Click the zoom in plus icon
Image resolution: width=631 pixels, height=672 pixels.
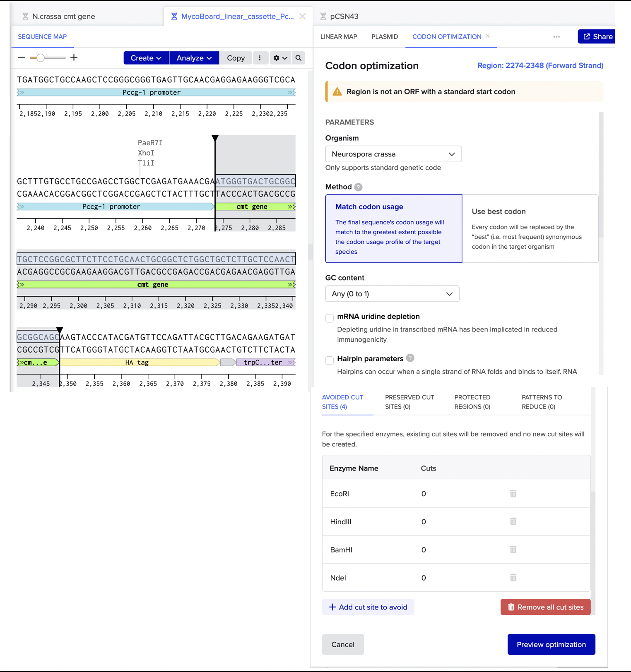click(x=74, y=58)
